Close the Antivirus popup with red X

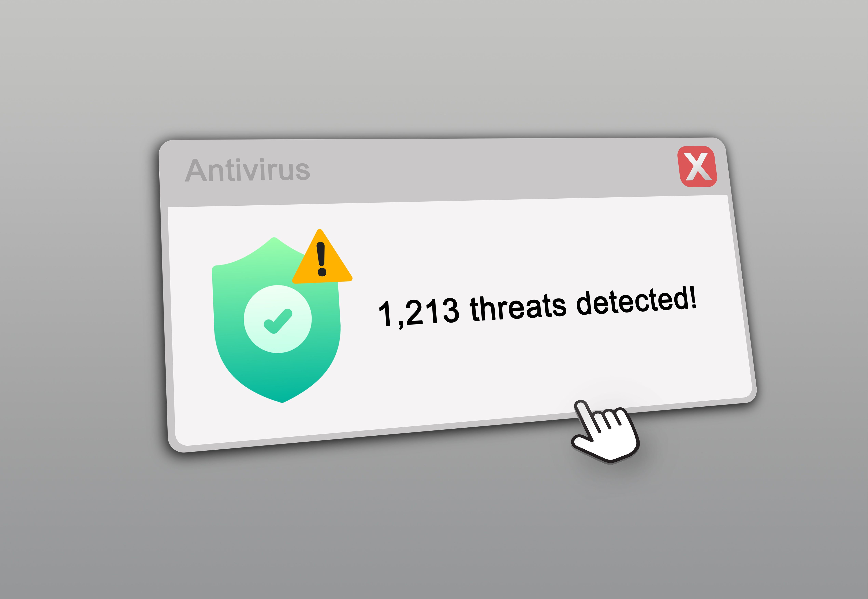coord(697,166)
